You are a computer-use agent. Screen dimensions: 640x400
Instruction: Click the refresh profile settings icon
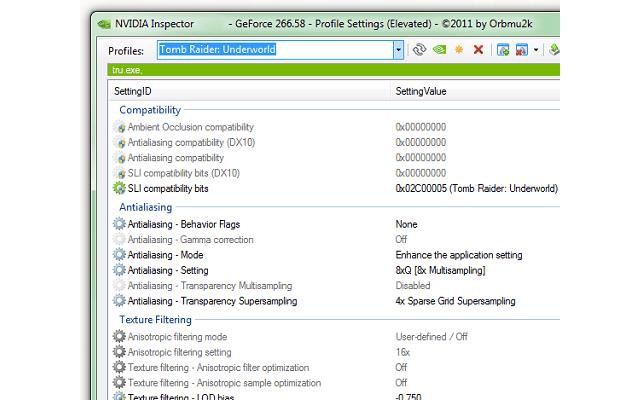click(x=419, y=50)
